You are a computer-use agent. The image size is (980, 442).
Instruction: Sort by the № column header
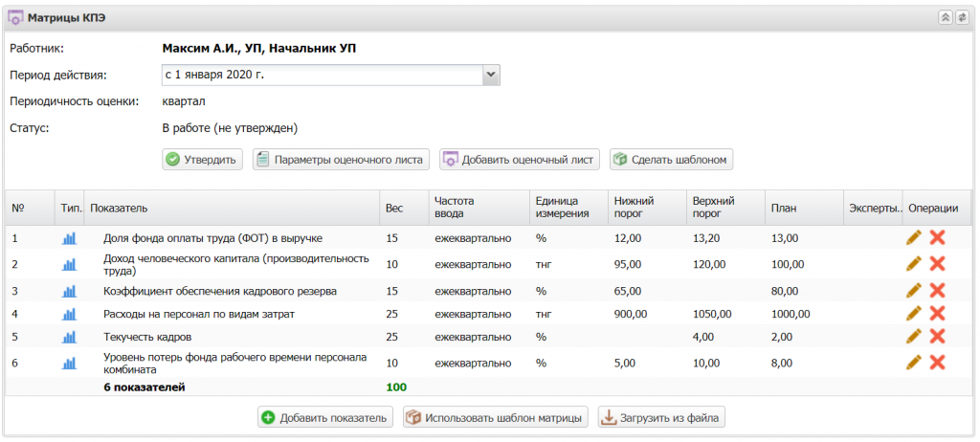[30, 209]
